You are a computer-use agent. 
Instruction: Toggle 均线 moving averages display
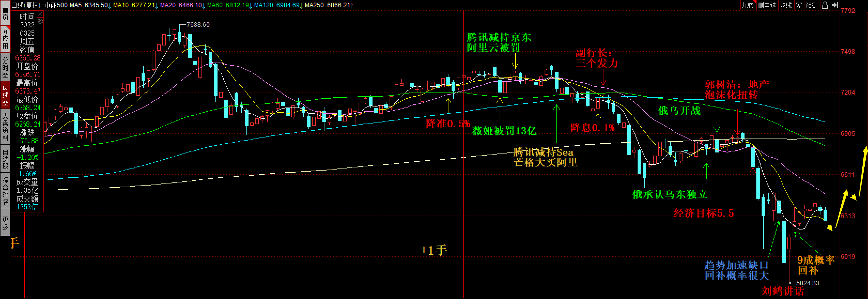pyautogui.click(x=785, y=5)
